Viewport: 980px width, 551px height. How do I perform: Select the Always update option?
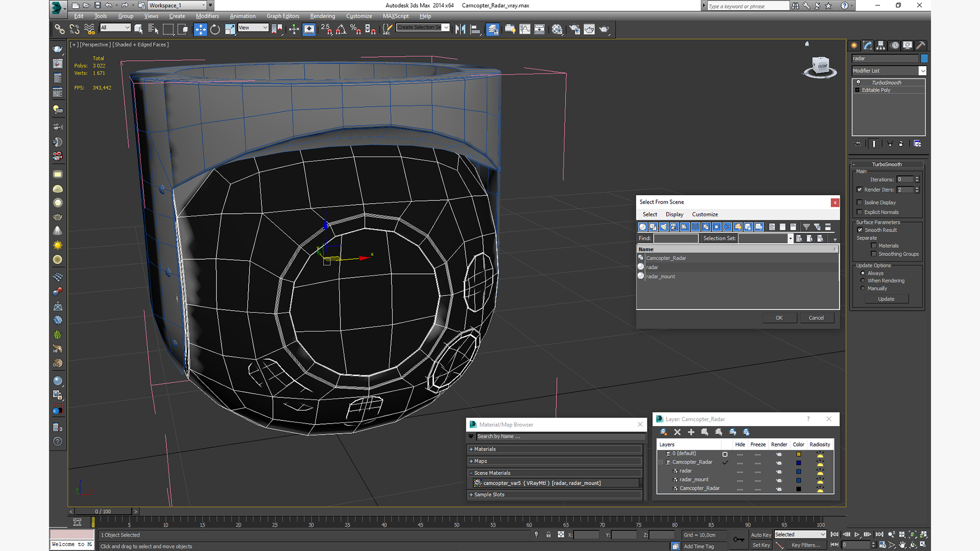click(x=863, y=273)
